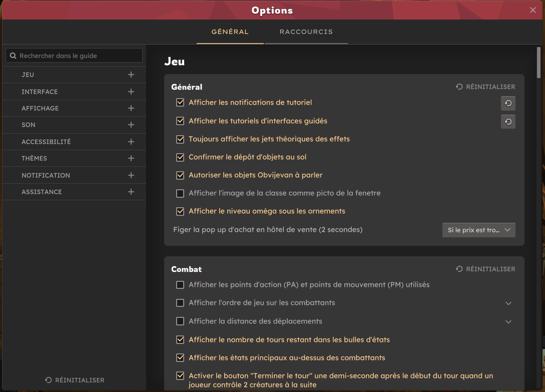
Task: Open the 'Si le prix est tro...' dropdown
Action: click(x=478, y=230)
